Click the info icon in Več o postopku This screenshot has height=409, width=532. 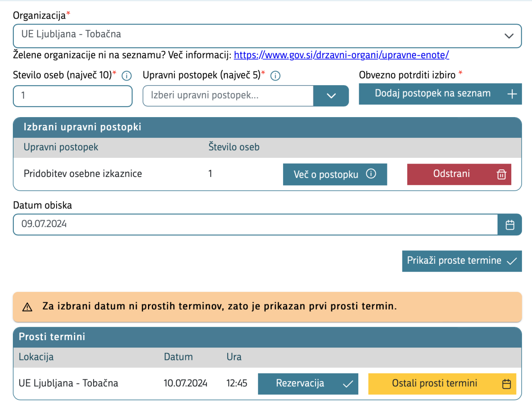coord(371,174)
